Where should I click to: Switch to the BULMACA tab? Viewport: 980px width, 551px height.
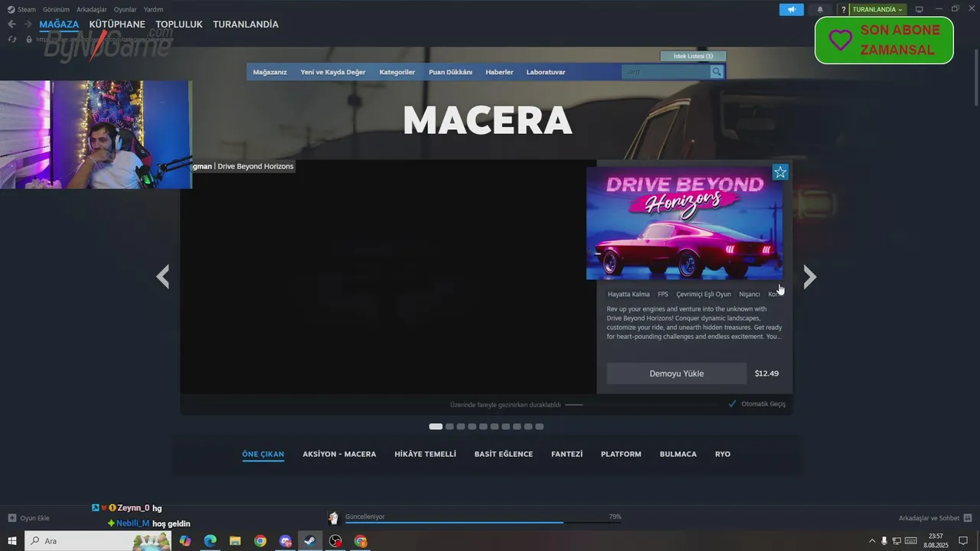pos(678,454)
